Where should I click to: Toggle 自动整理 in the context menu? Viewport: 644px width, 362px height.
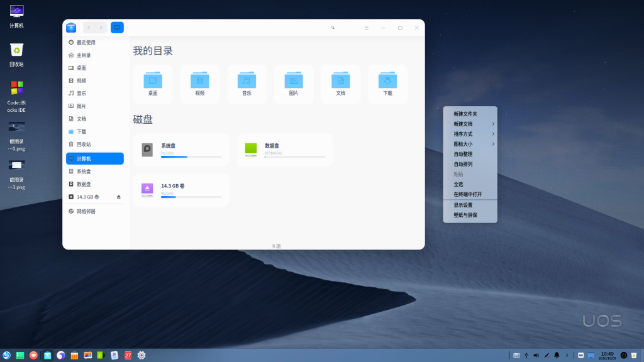pyautogui.click(x=463, y=154)
